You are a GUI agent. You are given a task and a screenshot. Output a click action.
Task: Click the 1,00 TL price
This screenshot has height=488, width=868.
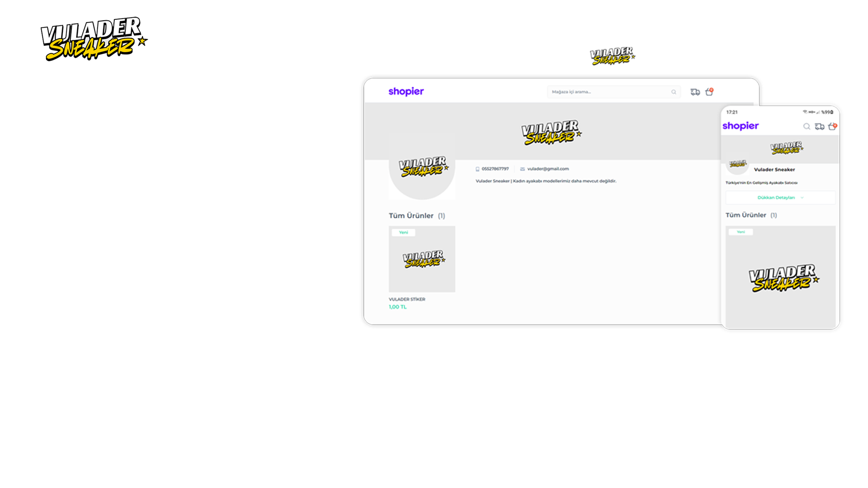point(398,307)
